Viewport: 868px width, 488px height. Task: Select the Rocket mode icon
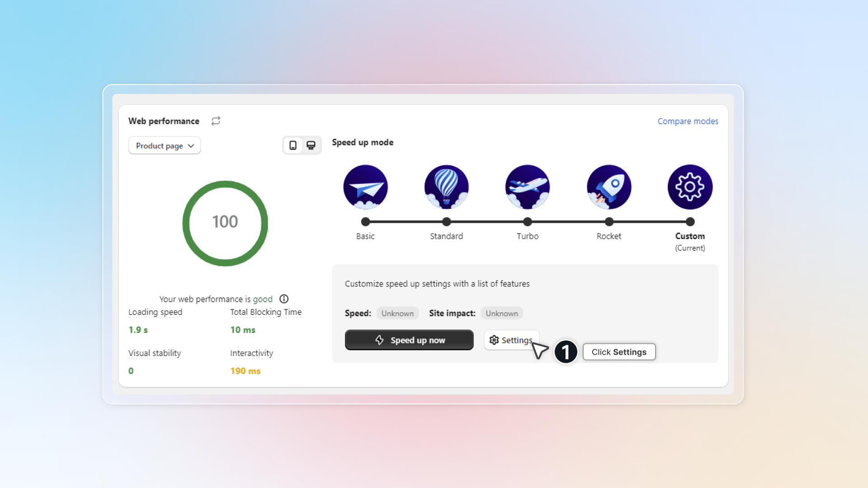click(609, 187)
